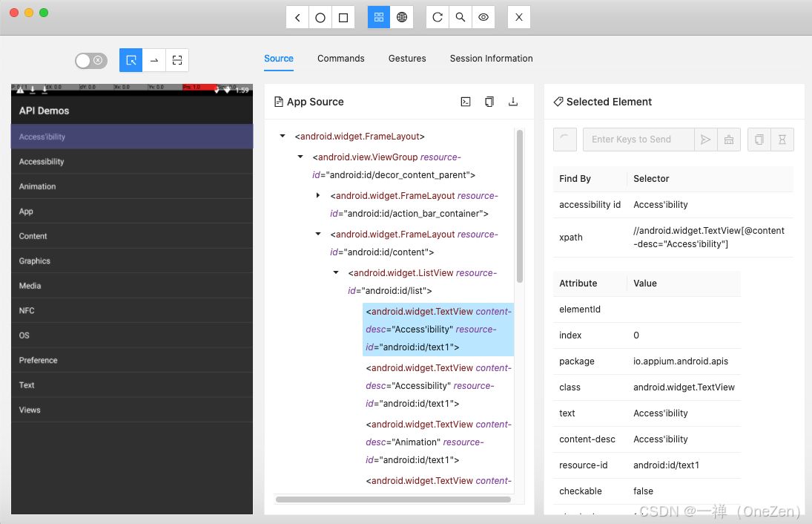Tap Content in the device list
This screenshot has width=812, height=524.
[132, 236]
